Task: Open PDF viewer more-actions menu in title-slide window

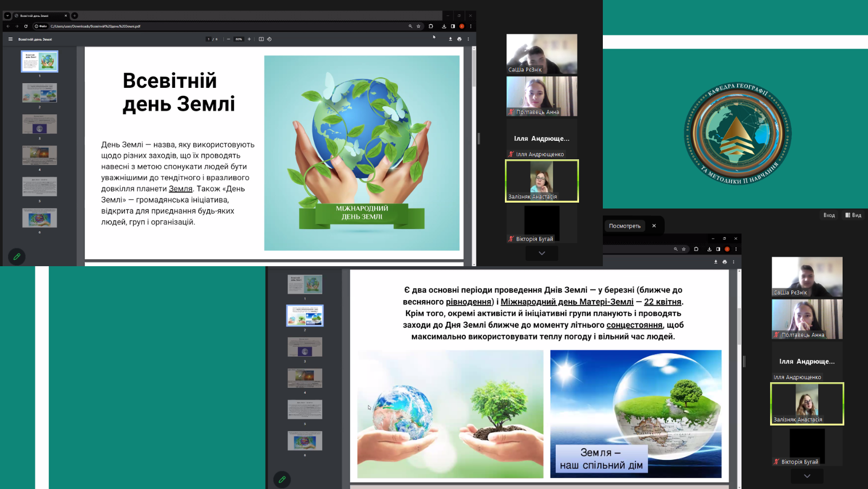Action: click(468, 39)
